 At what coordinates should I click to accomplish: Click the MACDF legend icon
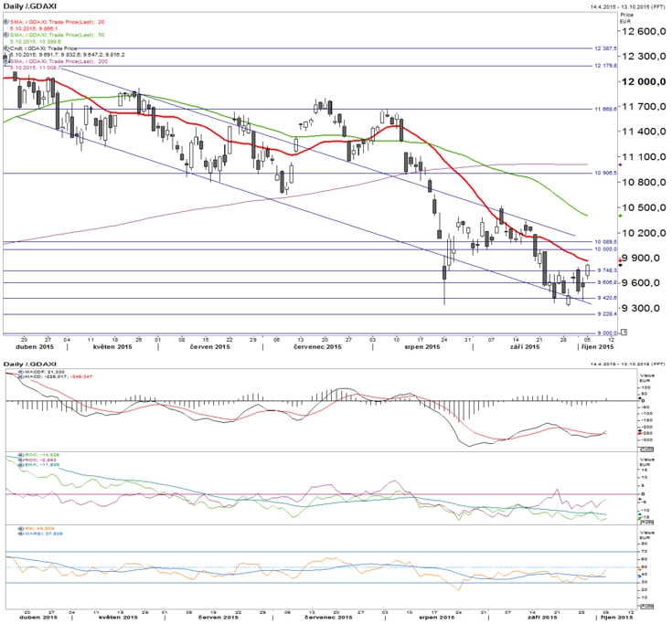tap(21, 371)
